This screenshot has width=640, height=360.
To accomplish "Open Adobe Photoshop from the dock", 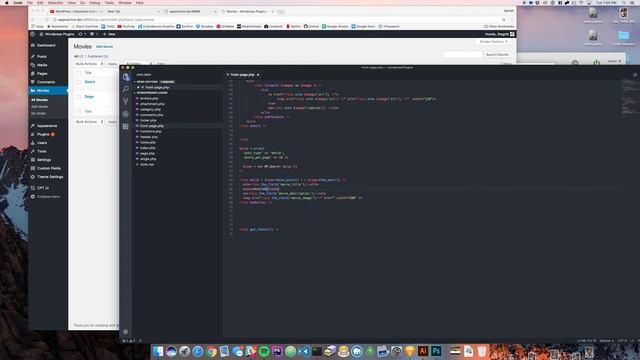I will point(436,351).
